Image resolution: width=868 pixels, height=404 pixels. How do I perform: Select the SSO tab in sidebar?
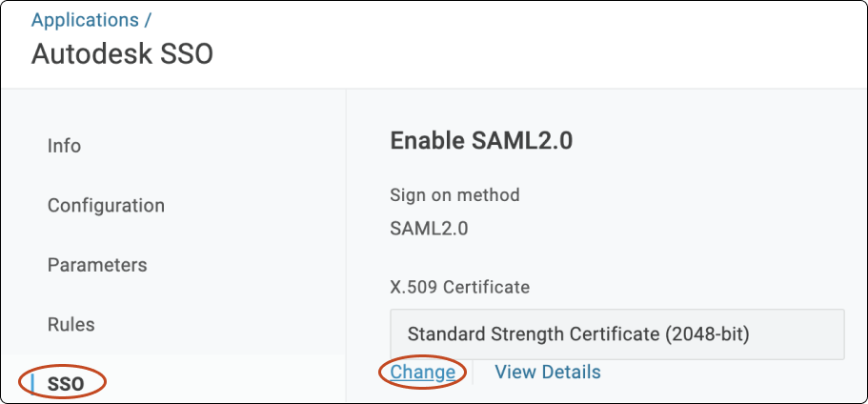[66, 384]
